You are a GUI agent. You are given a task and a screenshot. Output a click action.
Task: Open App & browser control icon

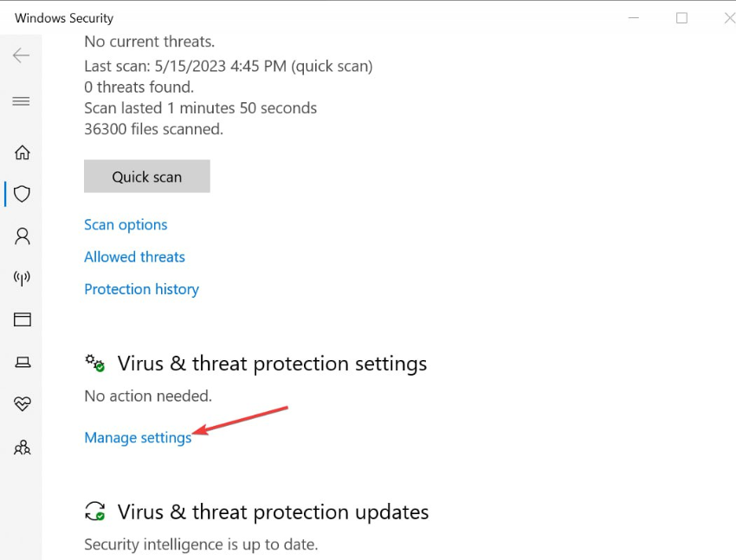coord(22,319)
